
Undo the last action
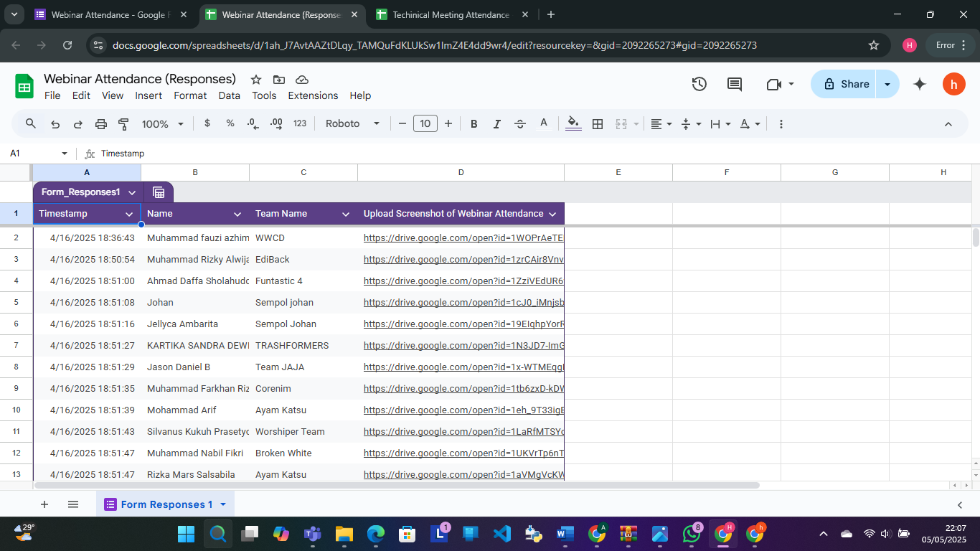click(55, 124)
